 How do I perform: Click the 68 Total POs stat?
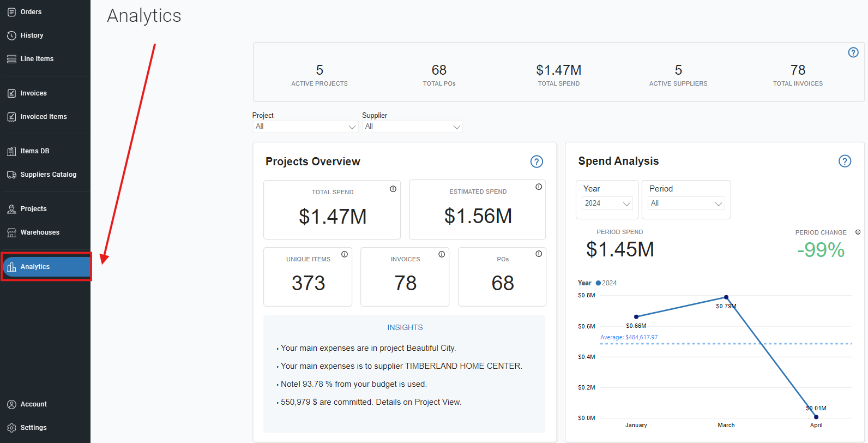coord(439,75)
